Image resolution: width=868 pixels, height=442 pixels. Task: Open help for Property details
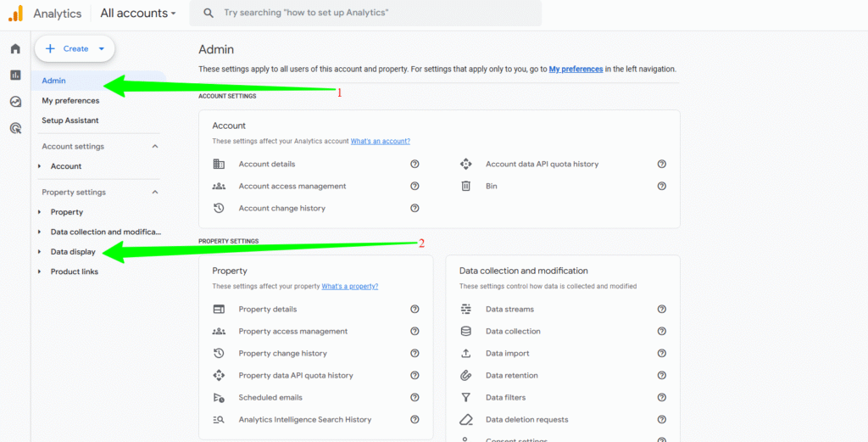[415, 309]
